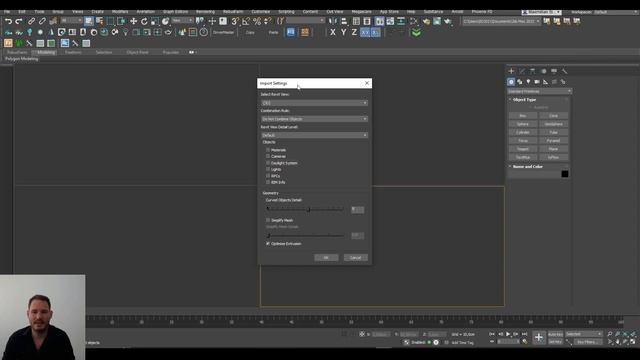Click the Redo arrow icon
Screen dimensions: 640x360
point(19,21)
